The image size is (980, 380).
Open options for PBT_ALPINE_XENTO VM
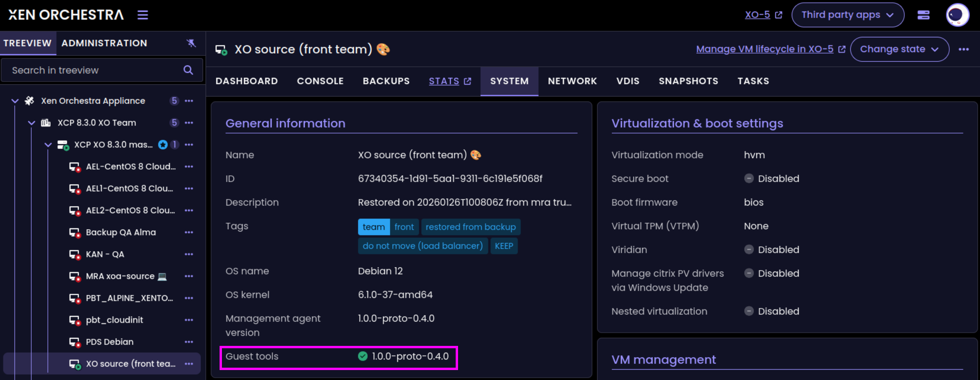pos(189,298)
